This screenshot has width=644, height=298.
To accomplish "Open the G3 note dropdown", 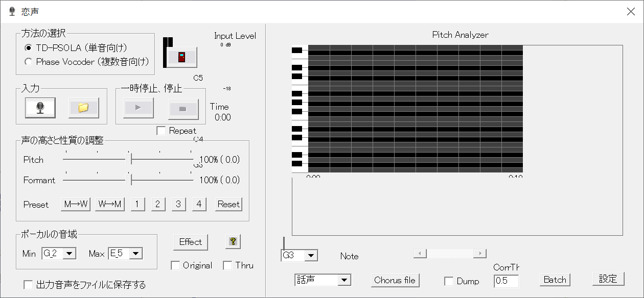I will 311,256.
